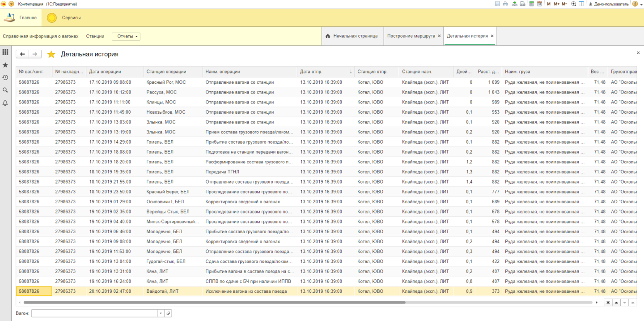Click the Дата отпр. column header with sort arrow
Viewport: 644px width, 321px height.
click(x=326, y=72)
